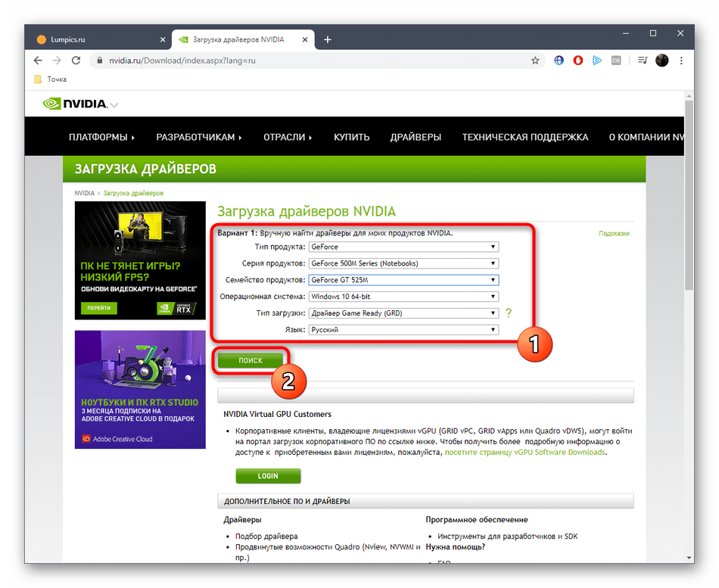Click the red stop-hand ad blocker extension

pos(577,61)
